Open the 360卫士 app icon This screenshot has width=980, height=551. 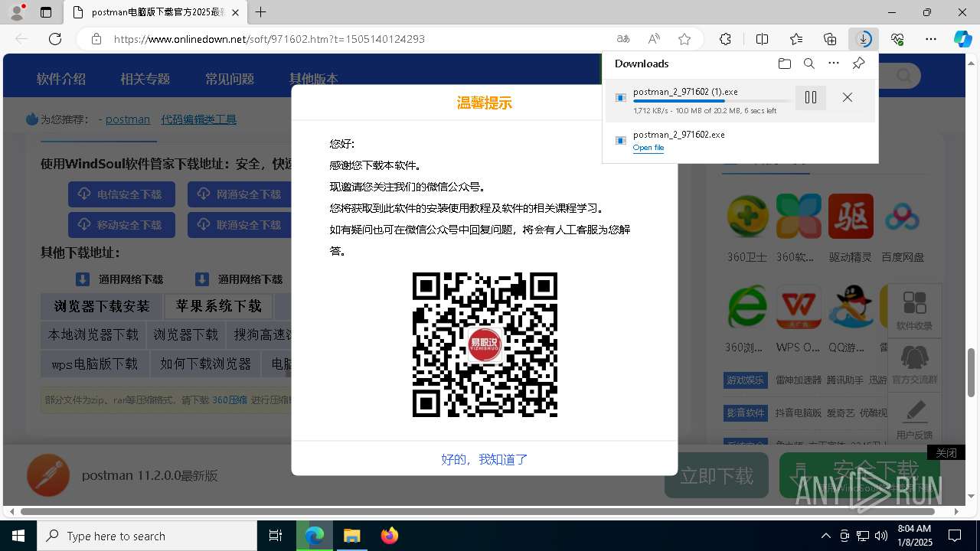pos(747,216)
